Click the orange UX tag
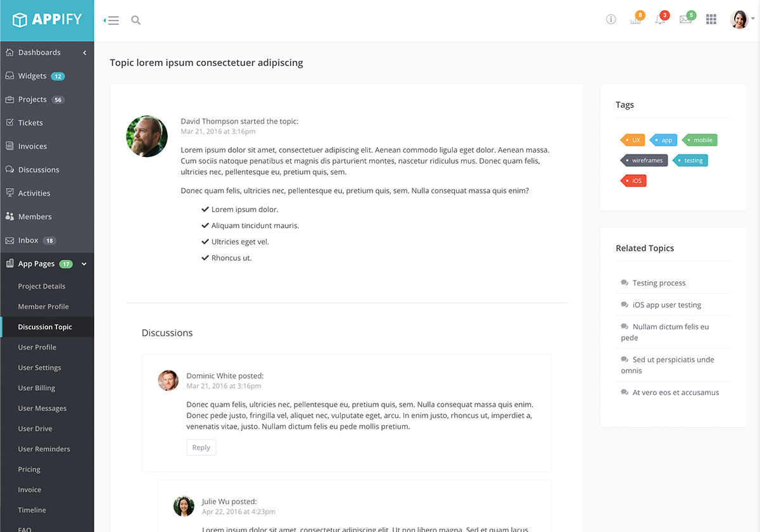760x532 pixels. coord(633,140)
